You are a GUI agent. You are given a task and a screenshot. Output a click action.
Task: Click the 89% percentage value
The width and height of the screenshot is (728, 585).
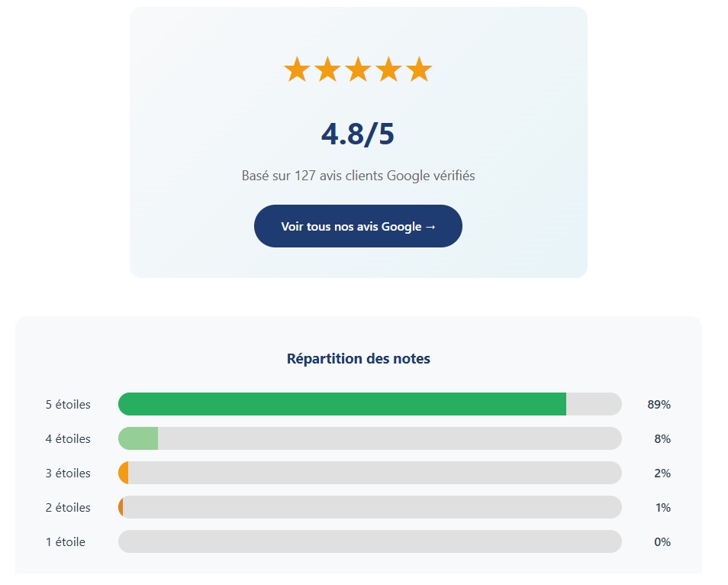[x=659, y=404]
